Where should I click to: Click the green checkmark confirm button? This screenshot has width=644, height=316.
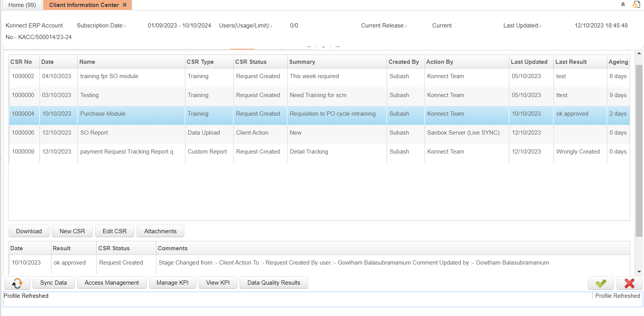pos(601,283)
